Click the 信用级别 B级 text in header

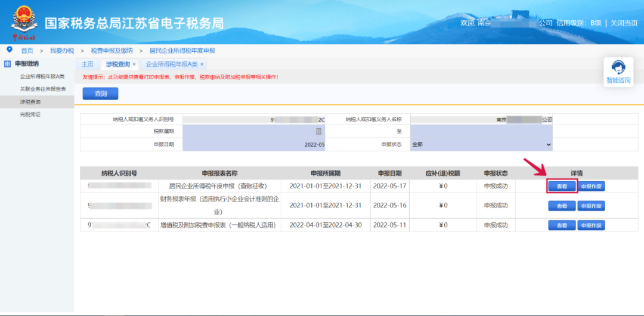pyautogui.click(x=578, y=23)
